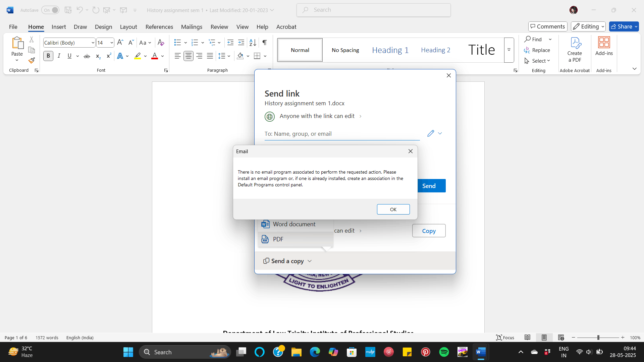
Task: Click OK on the Email error dialog
Action: pyautogui.click(x=393, y=209)
